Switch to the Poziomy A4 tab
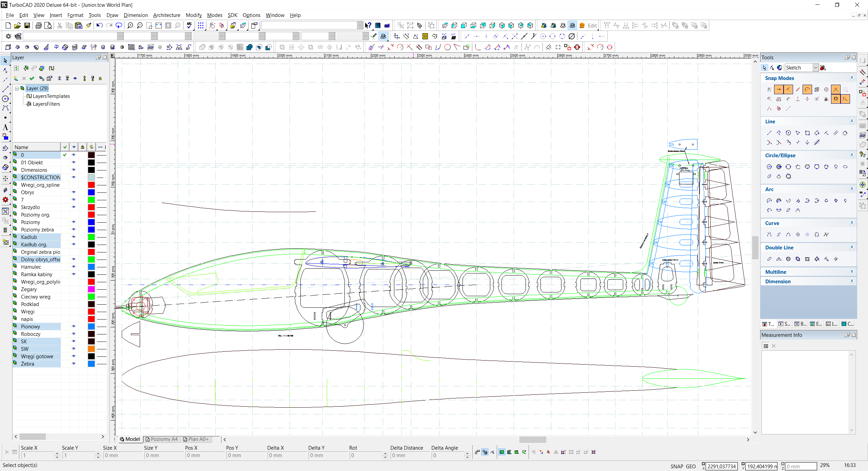Image resolution: width=868 pixels, height=471 pixels. click(x=162, y=439)
